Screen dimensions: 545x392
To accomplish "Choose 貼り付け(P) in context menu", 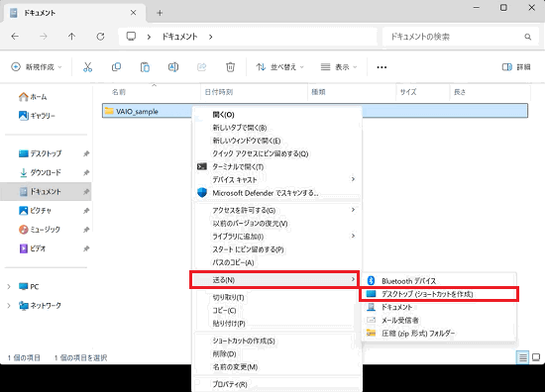I will click(276, 324).
